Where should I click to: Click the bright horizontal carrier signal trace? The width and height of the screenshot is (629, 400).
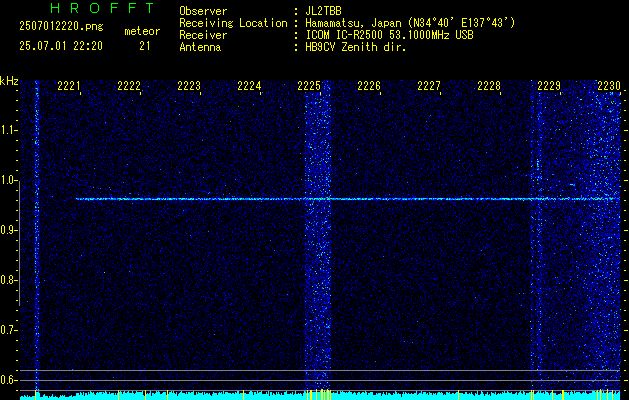pos(348,199)
